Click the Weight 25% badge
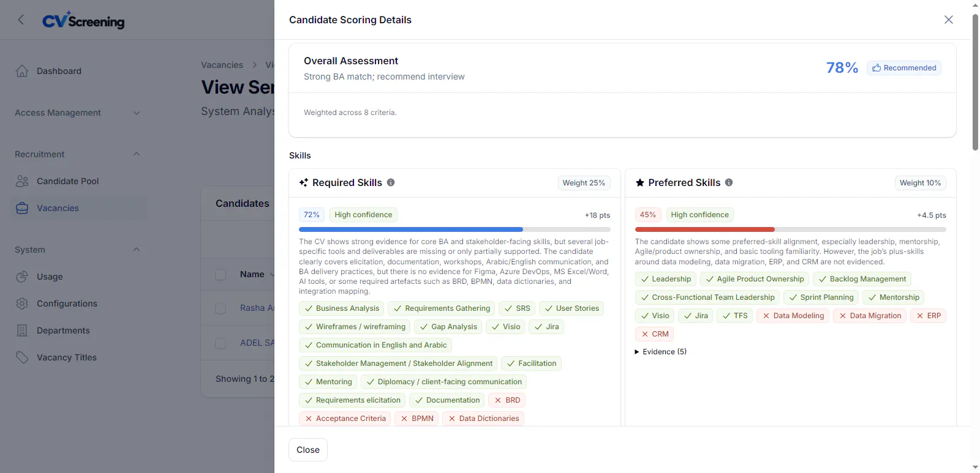 coord(584,183)
